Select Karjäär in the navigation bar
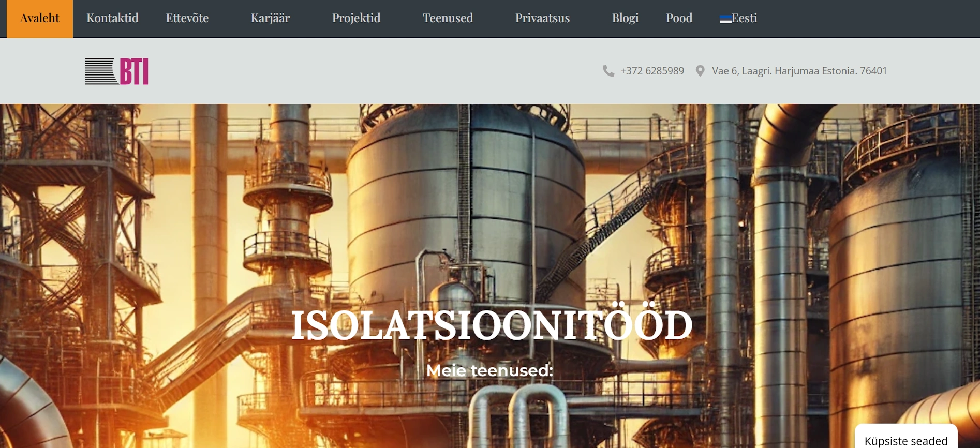This screenshot has width=980, height=448. click(270, 19)
